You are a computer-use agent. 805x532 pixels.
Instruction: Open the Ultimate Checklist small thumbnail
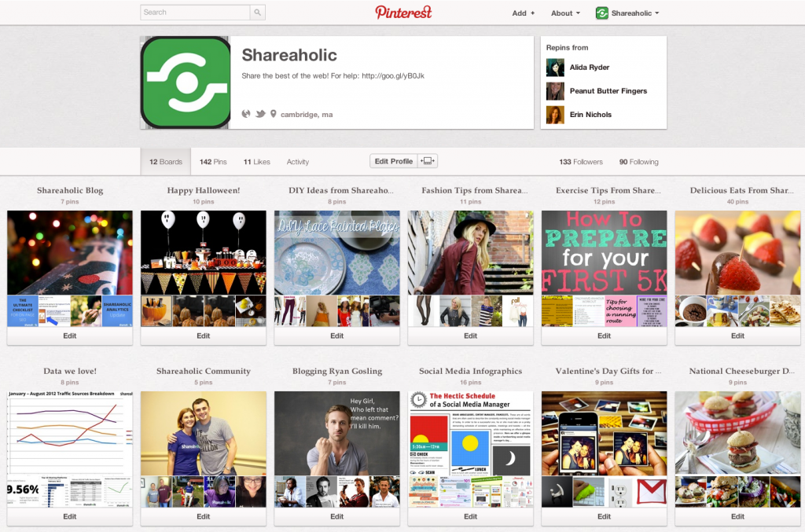(x=22, y=311)
